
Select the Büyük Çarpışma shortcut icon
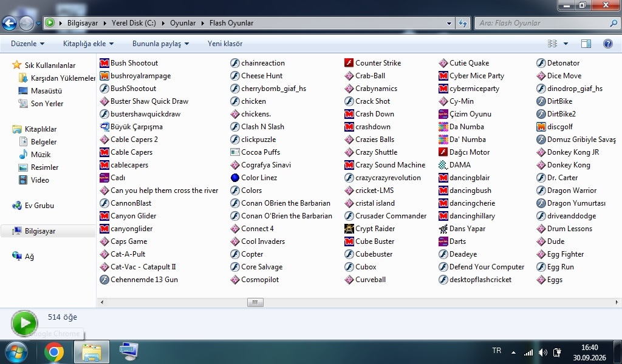[104, 127]
